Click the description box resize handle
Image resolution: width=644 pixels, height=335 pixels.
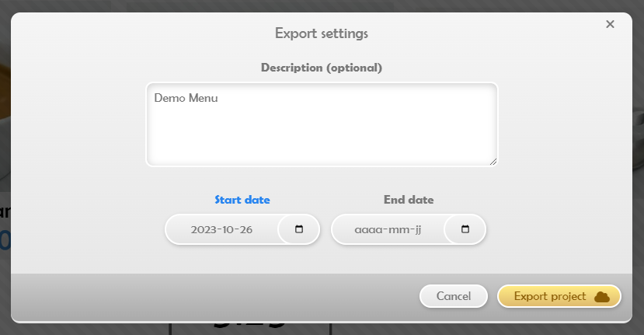493,162
